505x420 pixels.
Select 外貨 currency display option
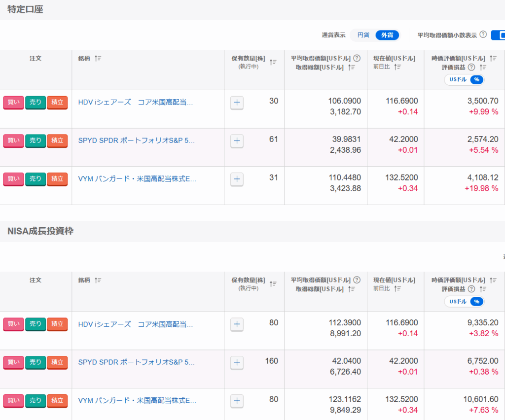point(387,35)
